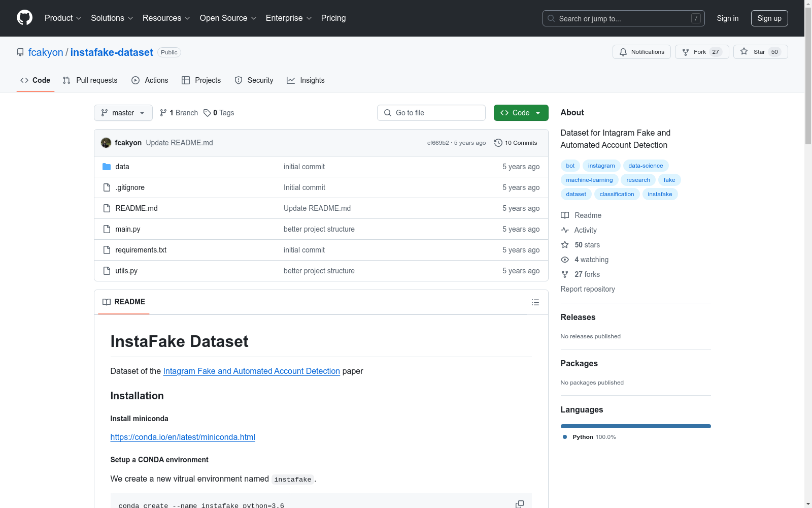Image resolution: width=812 pixels, height=508 pixels.
Task: Switch to the Code tab
Action: [x=36, y=80]
